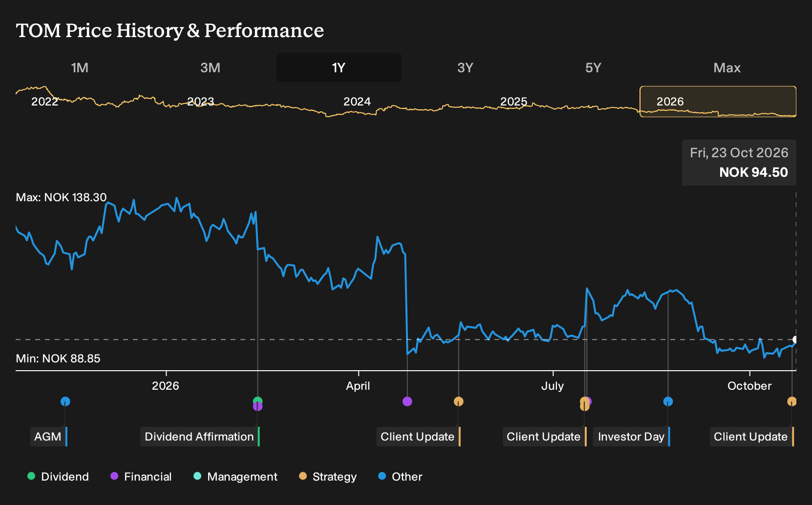Open the Client Update label near July
Image resolution: width=812 pixels, height=505 pixels.
pos(544,437)
